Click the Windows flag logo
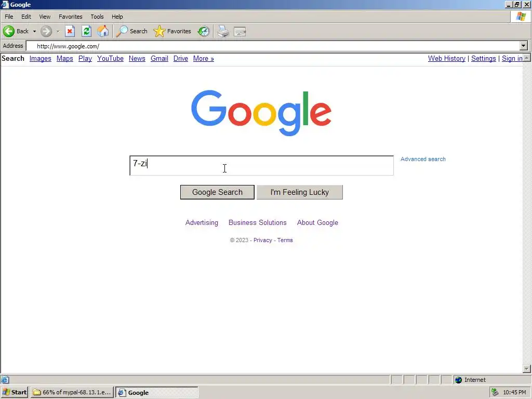Viewport: 532px width, 399px height. 521,16
